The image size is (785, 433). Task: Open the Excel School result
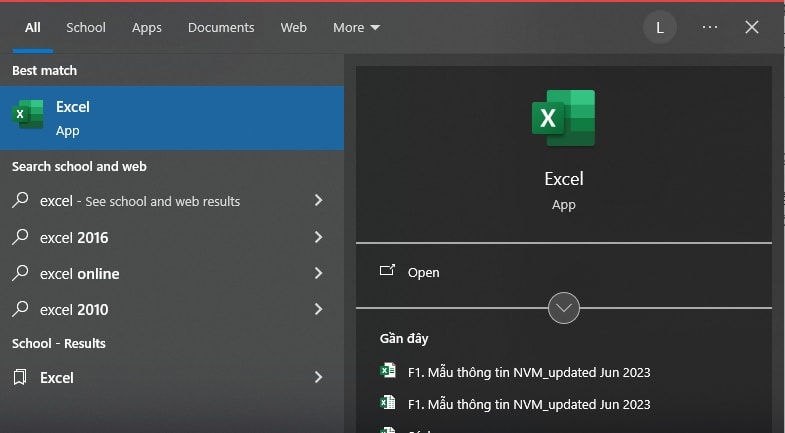coord(172,377)
